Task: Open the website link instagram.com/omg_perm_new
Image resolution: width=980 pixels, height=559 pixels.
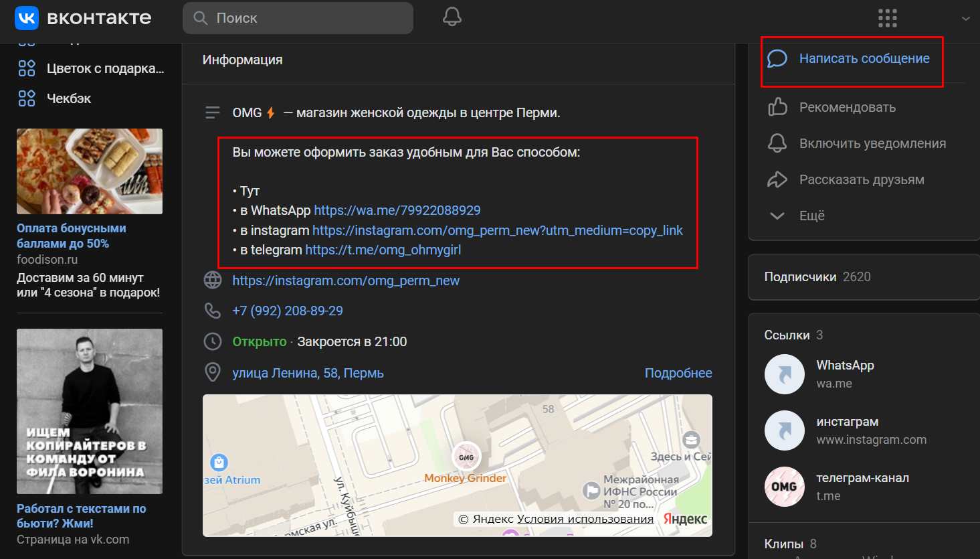Action: coord(346,281)
